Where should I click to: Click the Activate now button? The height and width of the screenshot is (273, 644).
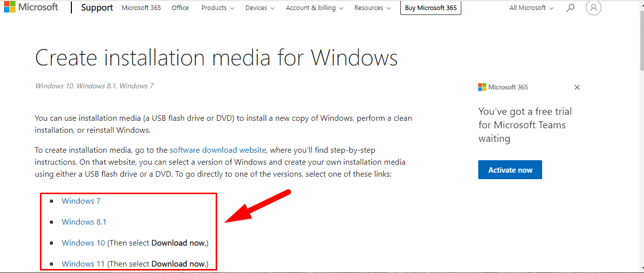point(510,170)
